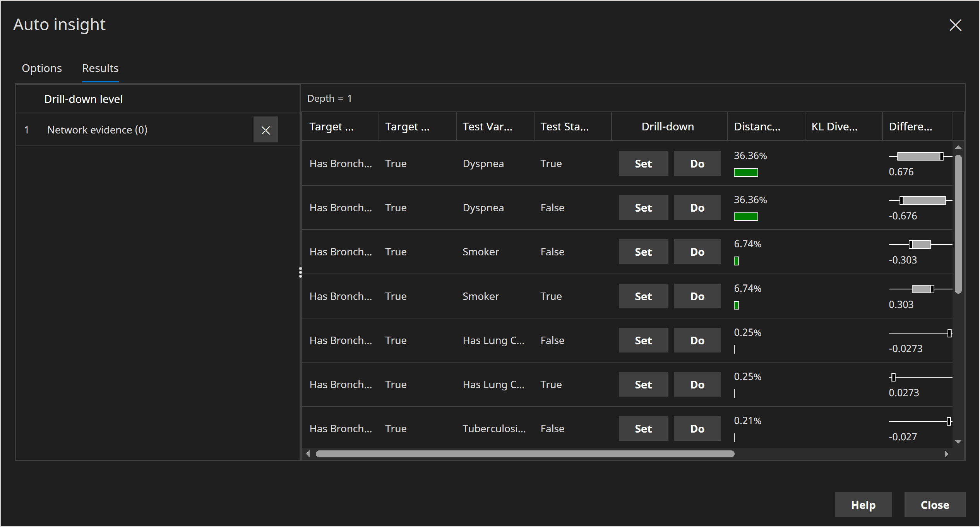Viewport: 980px width, 527px height.
Task: Close the Auto insight dialog with X
Action: [x=955, y=26]
